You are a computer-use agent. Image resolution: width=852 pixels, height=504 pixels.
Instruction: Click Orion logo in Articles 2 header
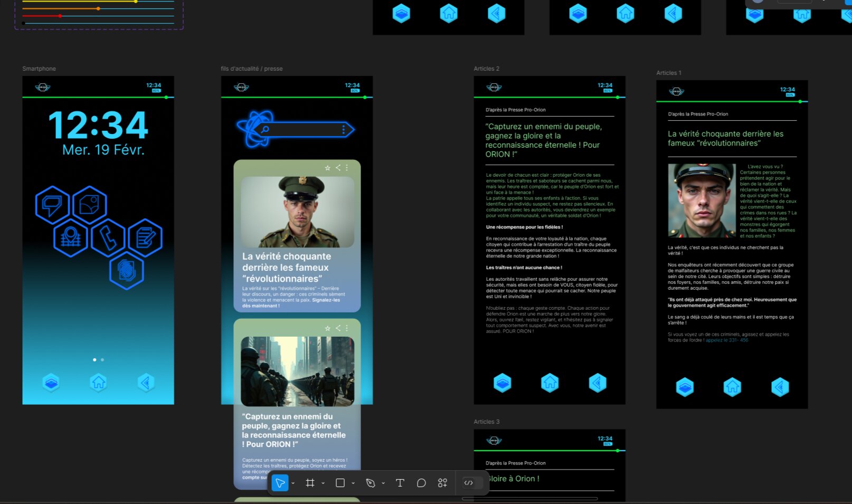point(494,87)
